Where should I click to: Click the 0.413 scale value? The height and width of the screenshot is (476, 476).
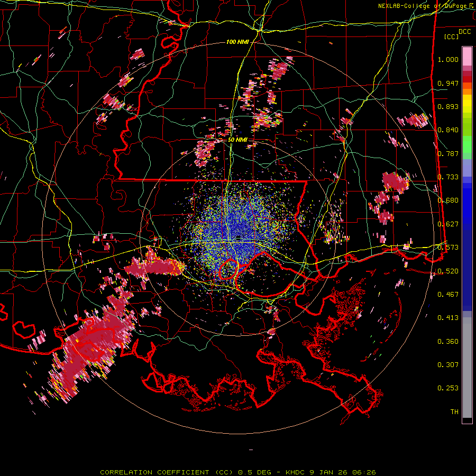pos(448,318)
